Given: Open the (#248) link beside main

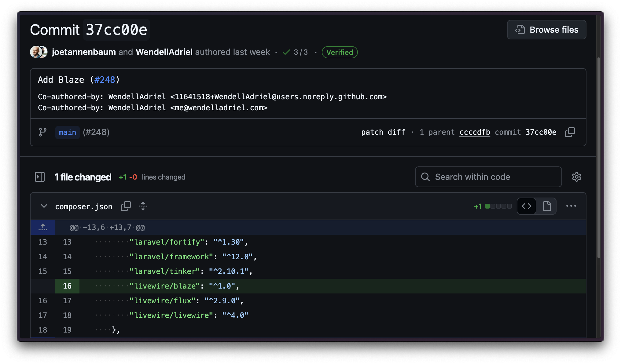Looking at the screenshot, I should 96,132.
